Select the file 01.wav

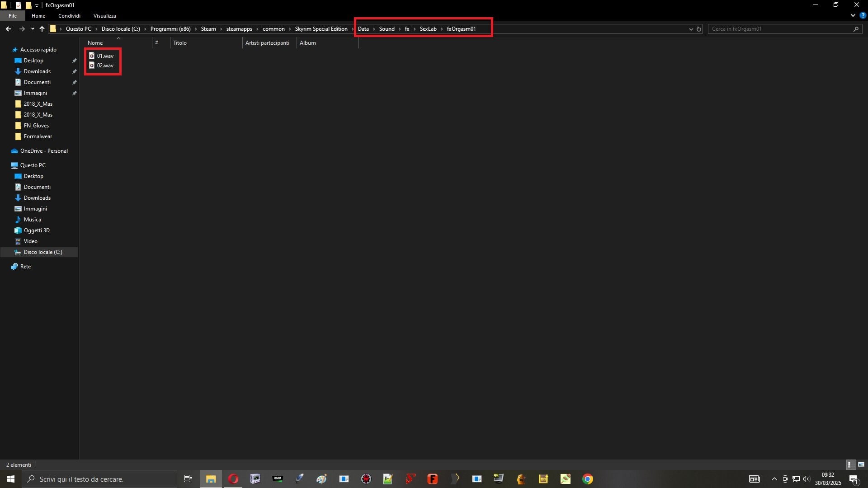101,56
